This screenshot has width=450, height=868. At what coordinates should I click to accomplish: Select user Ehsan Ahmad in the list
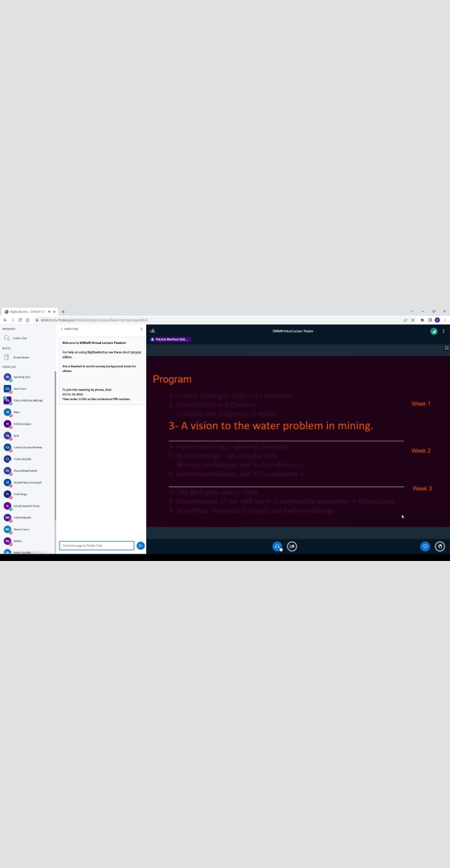27,470
